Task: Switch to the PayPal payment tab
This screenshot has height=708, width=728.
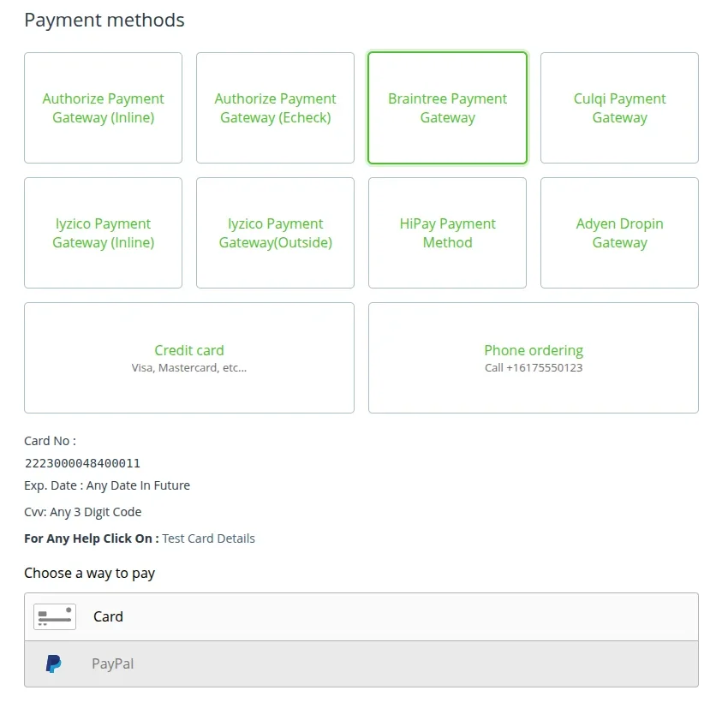Action: click(x=112, y=663)
